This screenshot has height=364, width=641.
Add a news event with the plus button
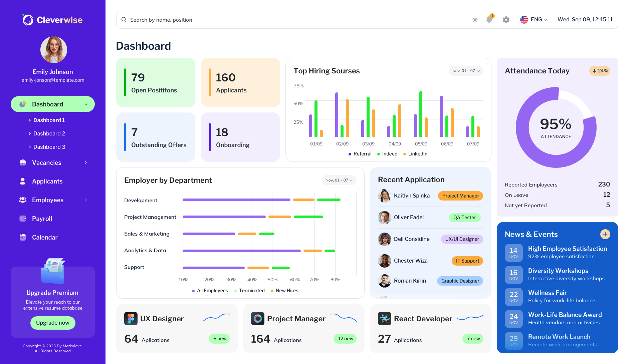[605, 234]
